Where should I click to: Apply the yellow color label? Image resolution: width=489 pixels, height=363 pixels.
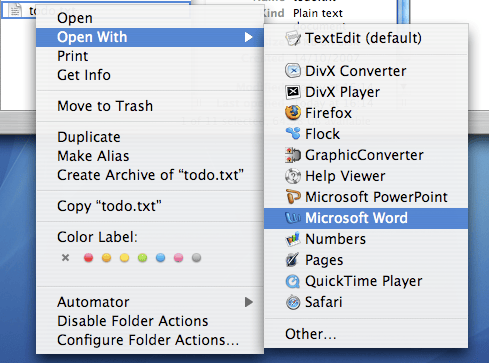(x=124, y=258)
